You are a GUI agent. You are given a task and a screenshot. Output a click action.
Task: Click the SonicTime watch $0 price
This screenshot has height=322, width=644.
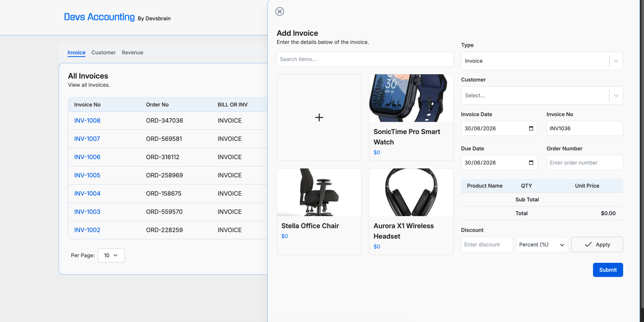coord(377,153)
